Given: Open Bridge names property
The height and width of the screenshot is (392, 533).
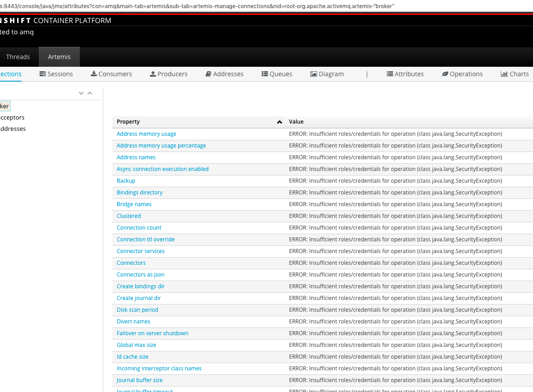Looking at the screenshot, I should click(x=134, y=204).
